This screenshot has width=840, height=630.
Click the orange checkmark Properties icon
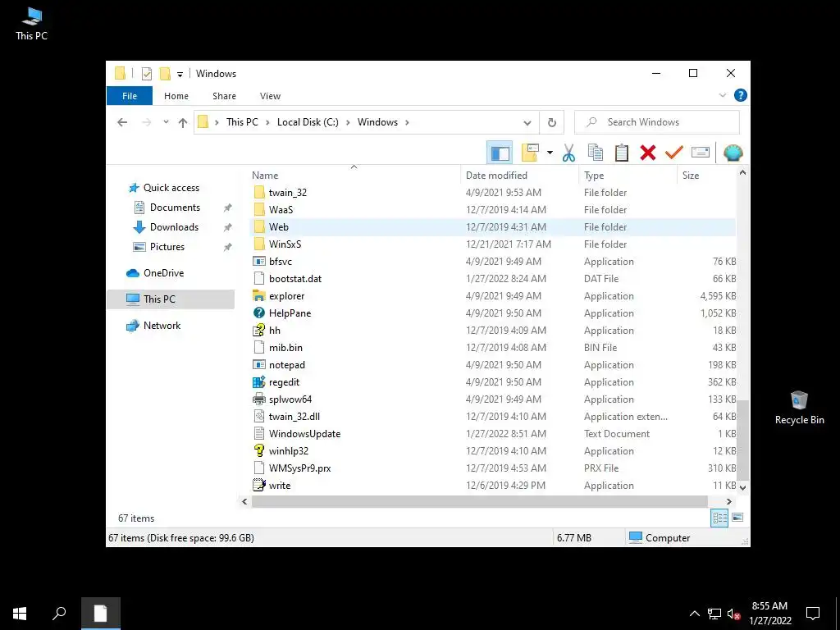[x=674, y=153]
